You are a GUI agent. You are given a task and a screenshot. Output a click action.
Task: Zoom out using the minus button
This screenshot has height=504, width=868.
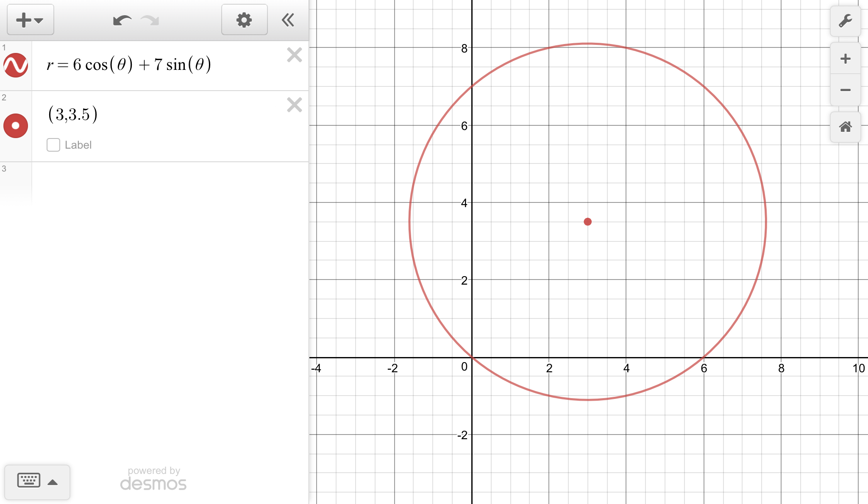845,90
